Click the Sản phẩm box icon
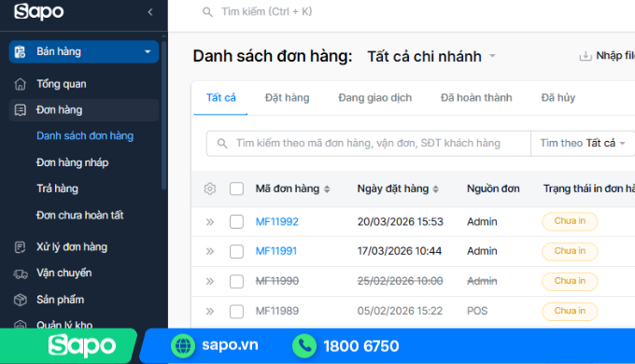Screen dimensions: 635x364 coord(21,300)
